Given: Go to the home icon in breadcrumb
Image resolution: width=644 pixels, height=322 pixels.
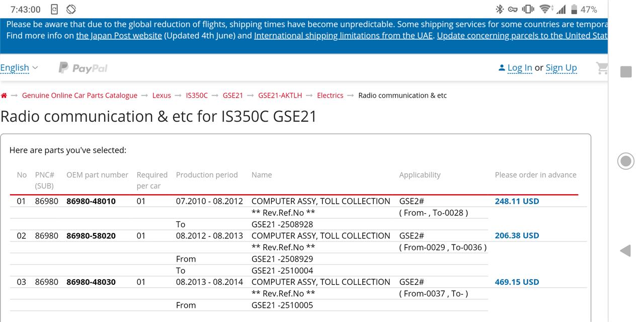Looking at the screenshot, I should (4, 96).
